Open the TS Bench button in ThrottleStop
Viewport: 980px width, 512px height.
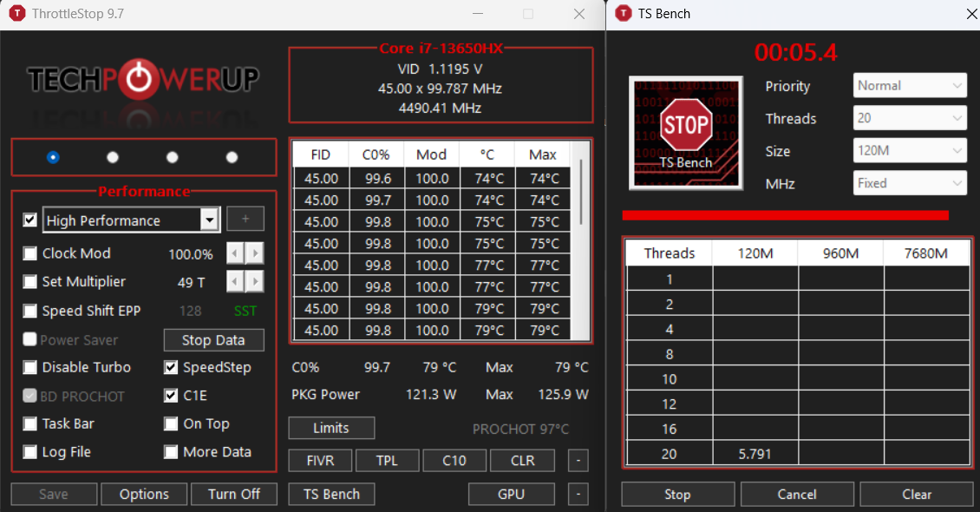pos(331,494)
